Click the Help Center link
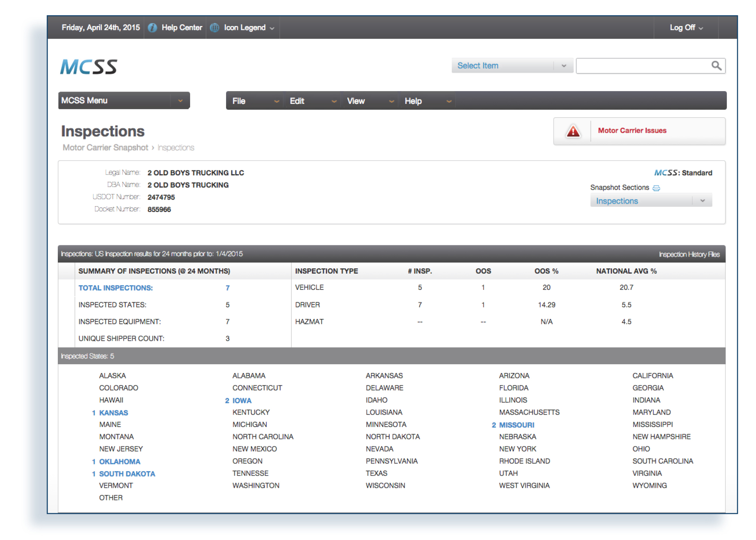The image size is (756, 540). pyautogui.click(x=182, y=28)
